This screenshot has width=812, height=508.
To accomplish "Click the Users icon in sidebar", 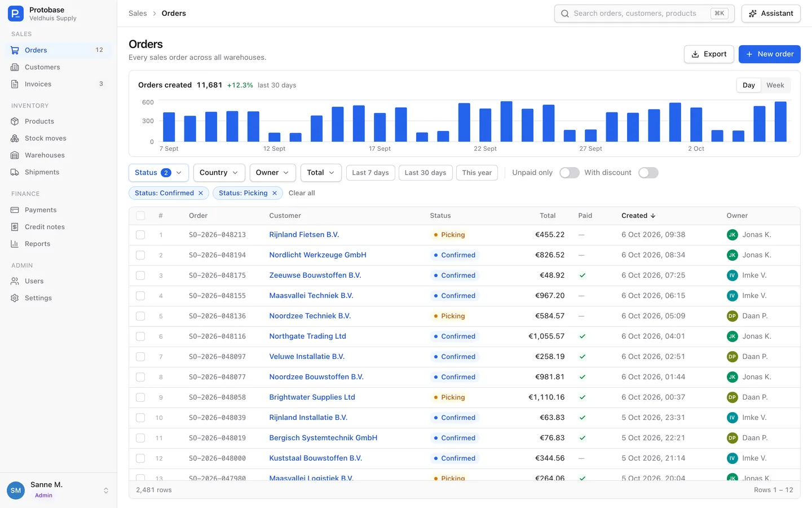I will (15, 281).
